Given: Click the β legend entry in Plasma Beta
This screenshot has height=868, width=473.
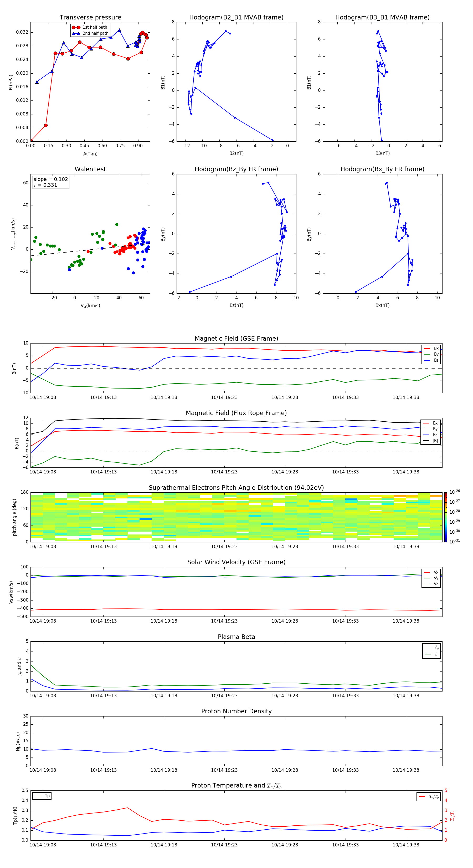Looking at the screenshot, I should [431, 654].
